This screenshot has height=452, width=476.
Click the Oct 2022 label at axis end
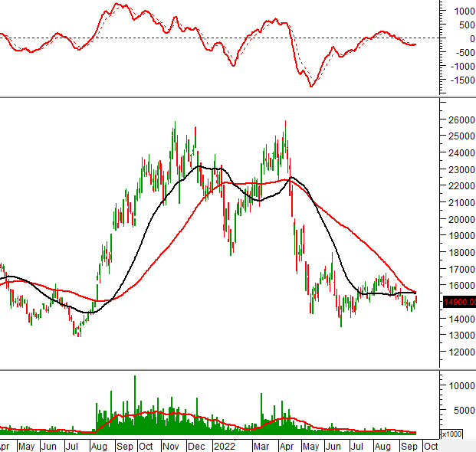coord(431,446)
